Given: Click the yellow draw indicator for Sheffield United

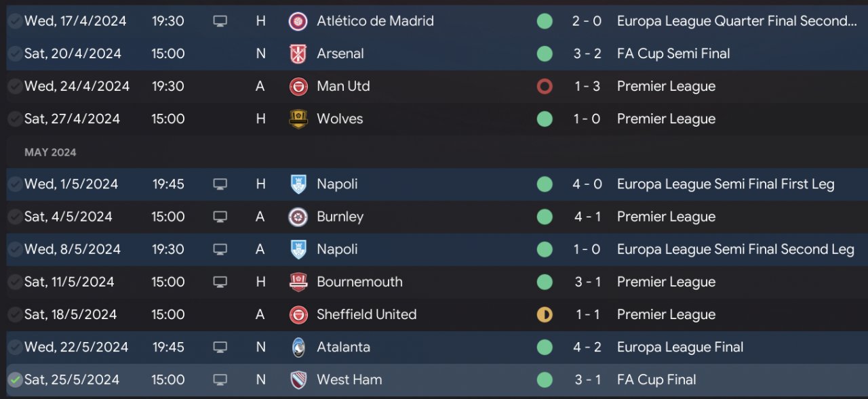Looking at the screenshot, I should (544, 314).
